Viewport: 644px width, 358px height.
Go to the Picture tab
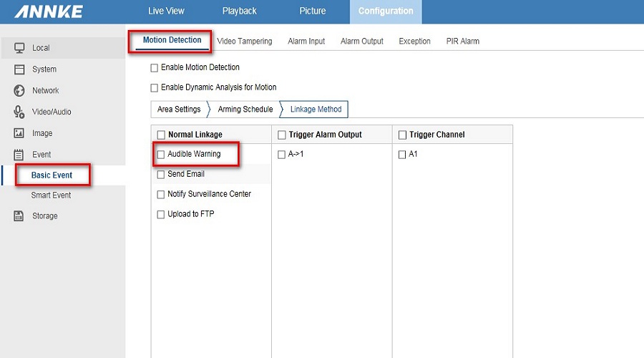point(313,11)
